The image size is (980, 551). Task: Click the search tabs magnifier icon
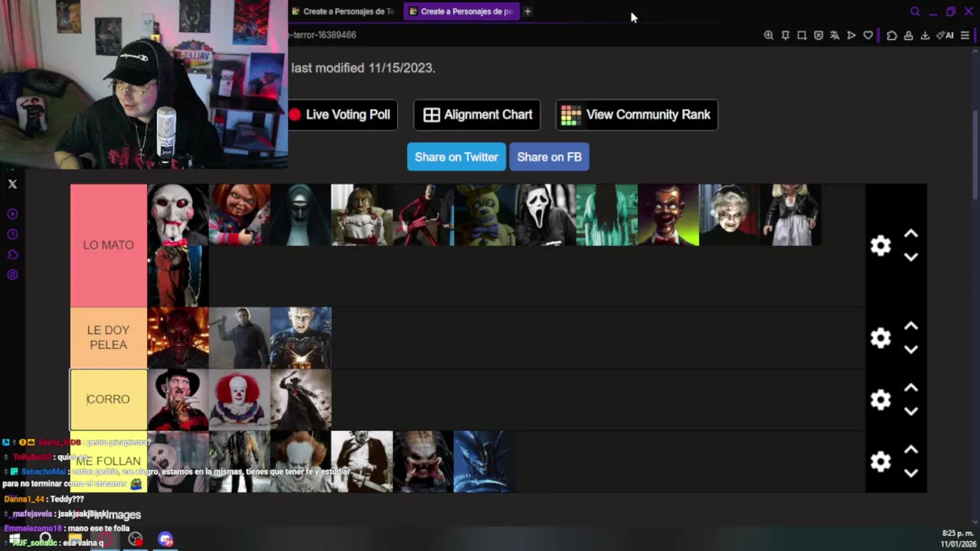915,11
